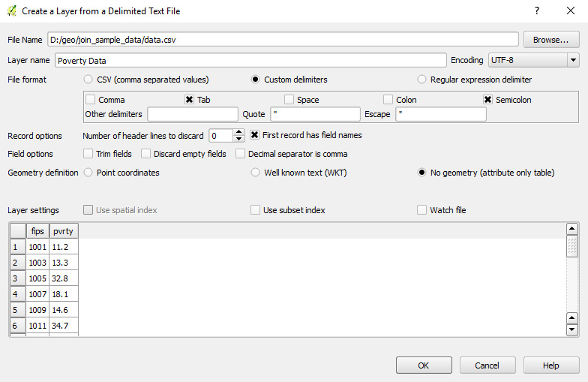The height and width of the screenshot is (382, 588).
Task: Click the preview scrollbar up arrow at top
Action: coord(571,228)
